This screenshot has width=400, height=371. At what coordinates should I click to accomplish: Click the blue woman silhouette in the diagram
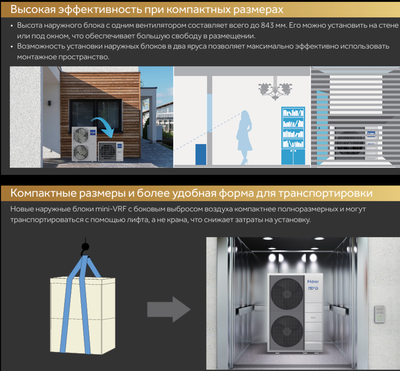[x=244, y=137]
